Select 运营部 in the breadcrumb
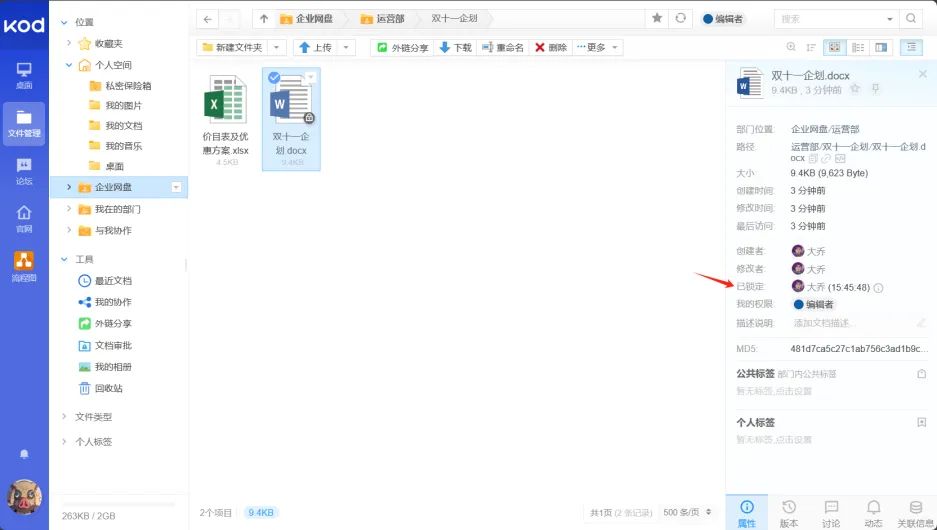The width and height of the screenshot is (937, 530). tap(382, 19)
